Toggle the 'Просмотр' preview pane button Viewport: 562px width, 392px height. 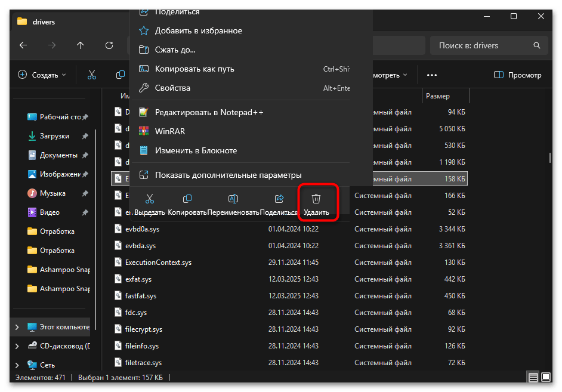tap(517, 75)
